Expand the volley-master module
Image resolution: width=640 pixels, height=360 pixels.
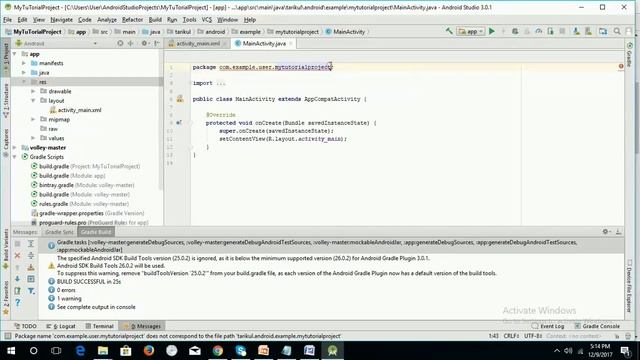tap(15, 148)
